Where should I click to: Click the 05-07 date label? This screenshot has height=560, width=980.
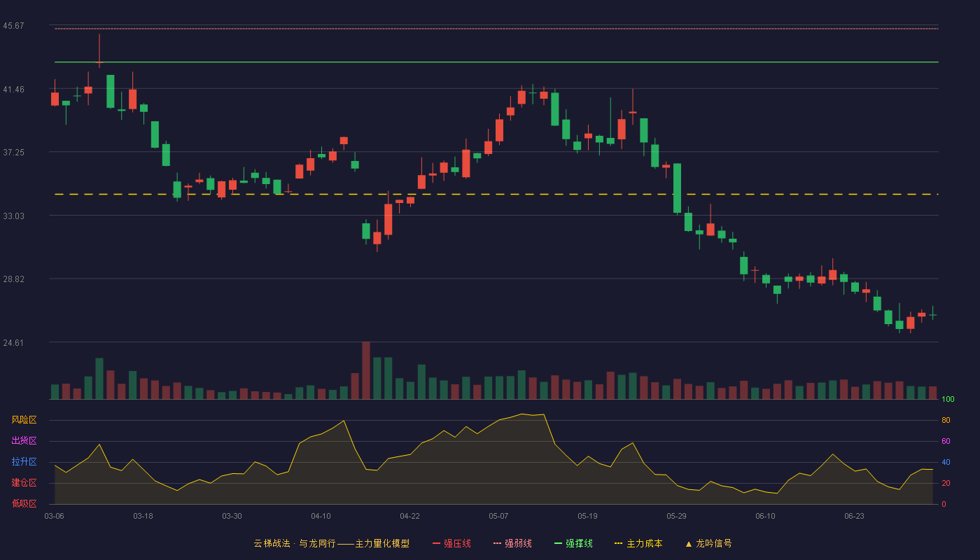[x=498, y=516]
